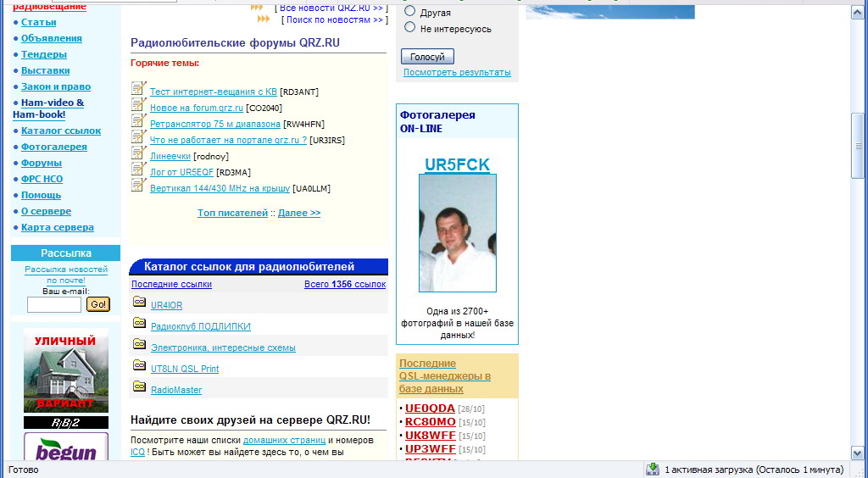The height and width of the screenshot is (478, 868).
Task: Click the download icon in the status bar
Action: tap(653, 470)
